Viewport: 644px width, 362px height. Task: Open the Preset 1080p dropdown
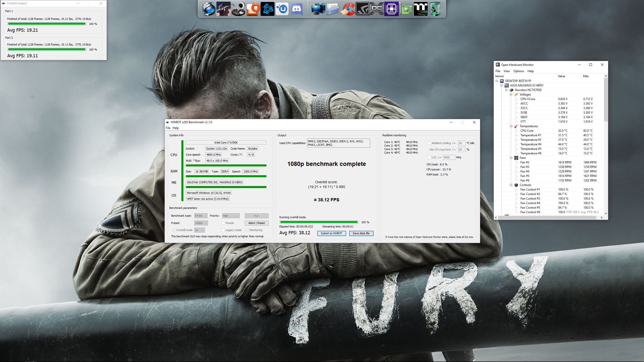pyautogui.click(x=201, y=223)
